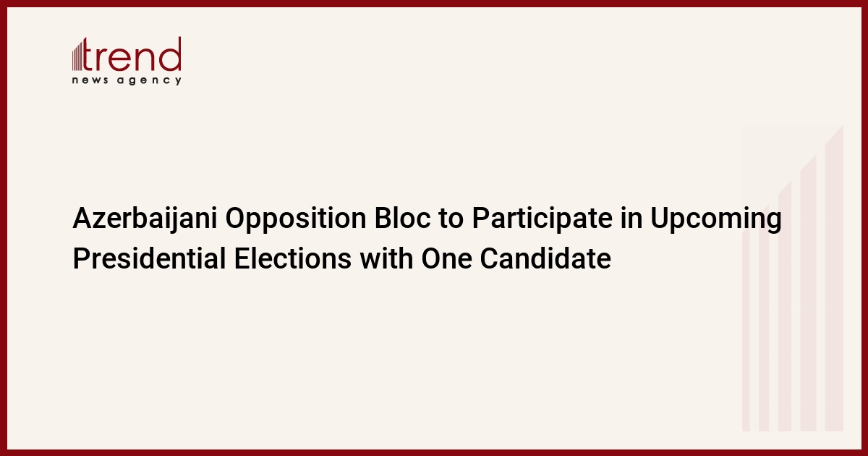868x456 pixels.
Task: Click the letter "t" in trend logo
Action: click(x=92, y=55)
